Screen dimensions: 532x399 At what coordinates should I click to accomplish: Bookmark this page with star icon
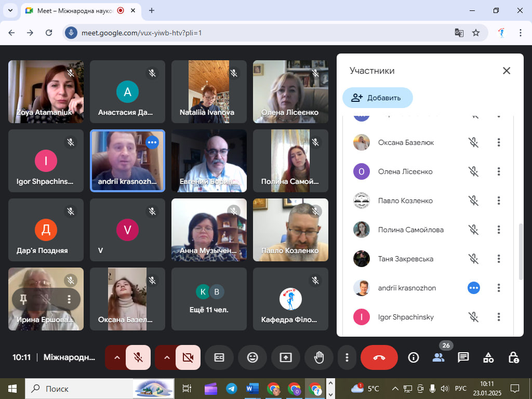pyautogui.click(x=476, y=33)
